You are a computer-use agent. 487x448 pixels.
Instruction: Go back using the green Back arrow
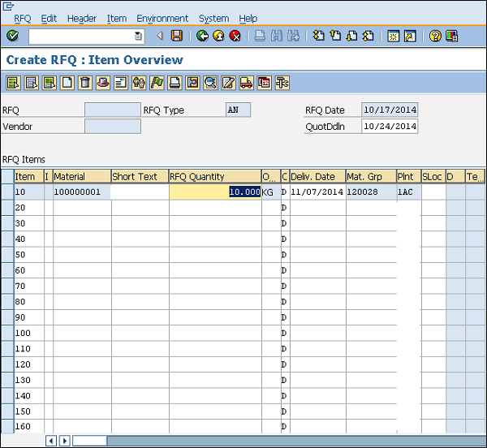(x=202, y=36)
